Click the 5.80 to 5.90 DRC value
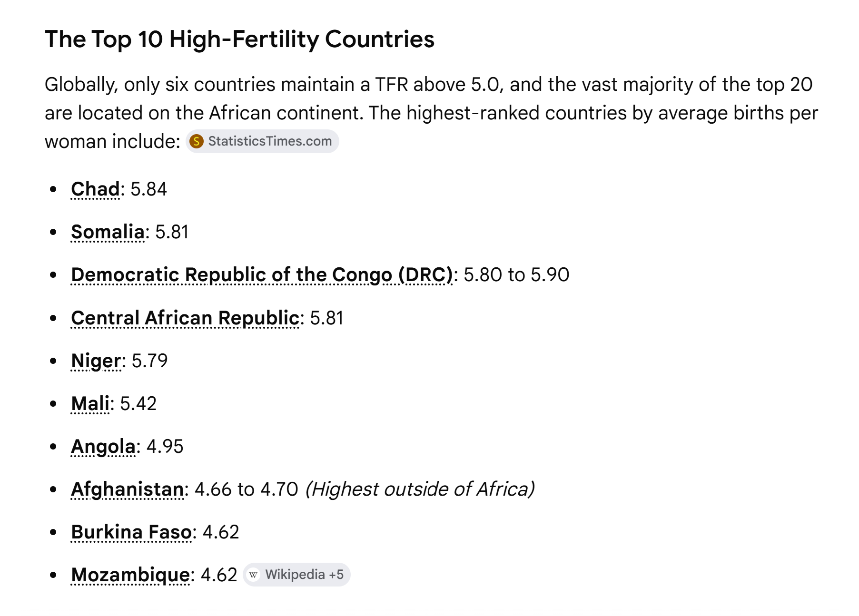 point(516,275)
